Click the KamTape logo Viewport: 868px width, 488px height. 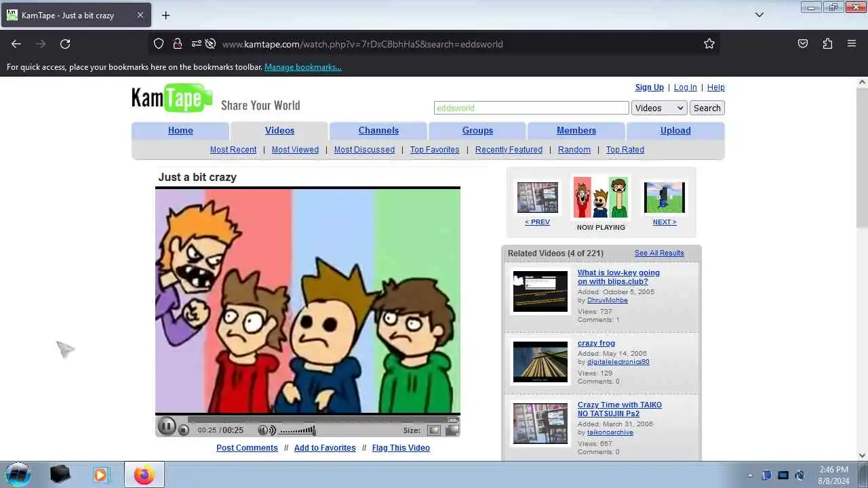[172, 98]
